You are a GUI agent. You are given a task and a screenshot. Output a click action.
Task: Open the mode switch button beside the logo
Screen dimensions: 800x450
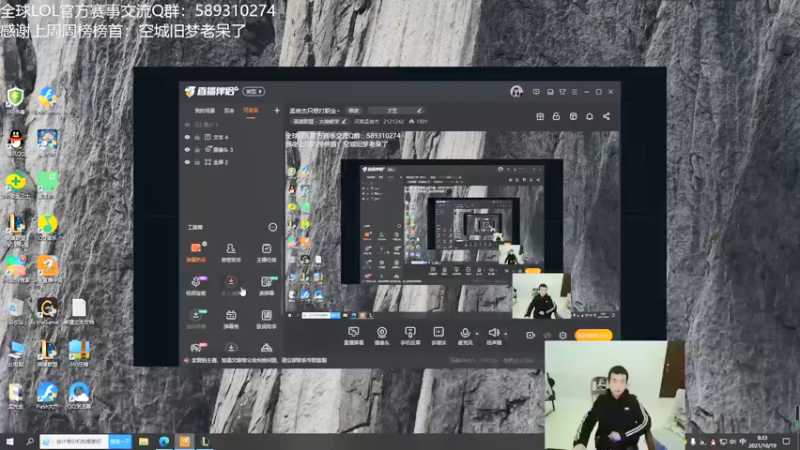tap(254, 91)
